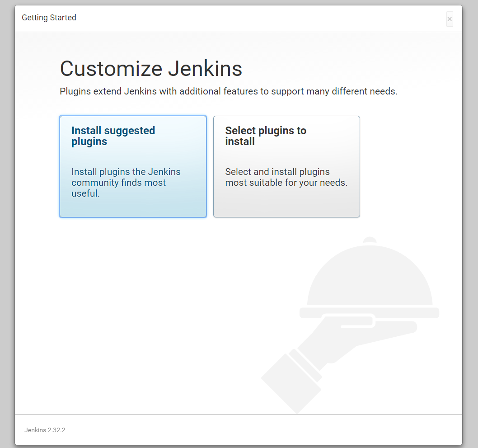Click the Customize Jenkins heading
The width and height of the screenshot is (478, 448).
(151, 69)
